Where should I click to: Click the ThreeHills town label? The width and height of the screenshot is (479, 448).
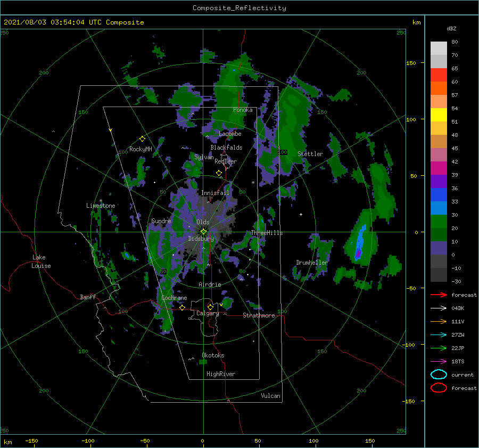coord(267,233)
